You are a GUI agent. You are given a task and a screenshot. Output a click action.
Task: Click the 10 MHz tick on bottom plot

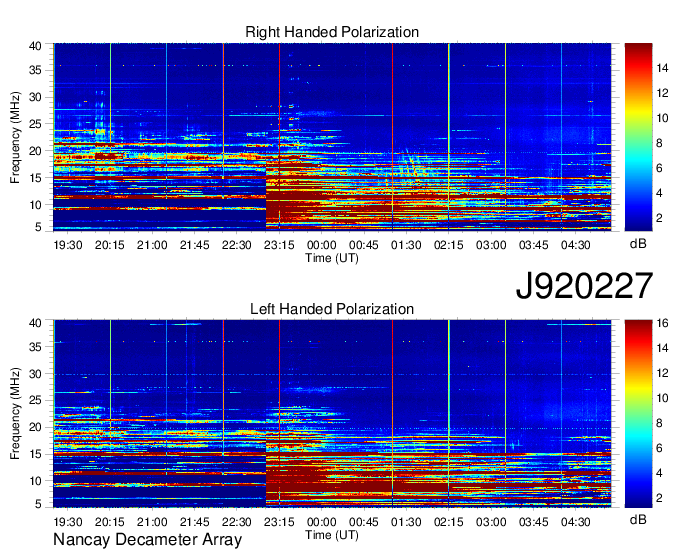tap(35, 481)
